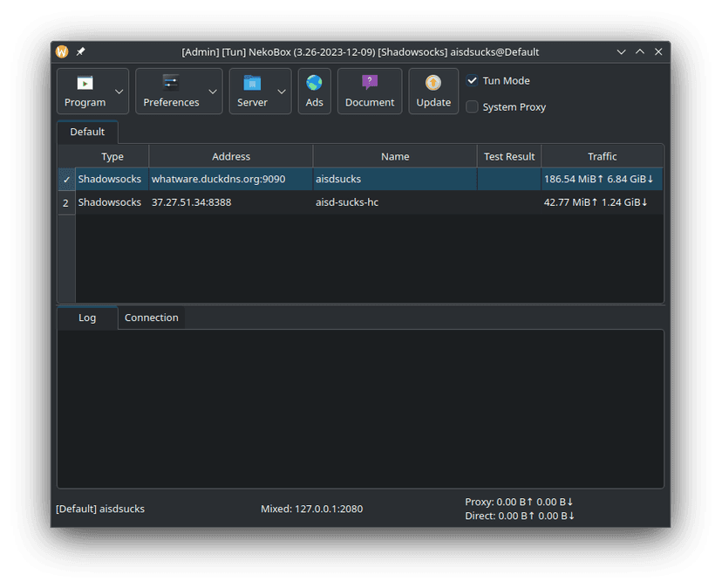Open the Server toolbar button
The height and width of the screenshot is (588, 722).
point(260,91)
